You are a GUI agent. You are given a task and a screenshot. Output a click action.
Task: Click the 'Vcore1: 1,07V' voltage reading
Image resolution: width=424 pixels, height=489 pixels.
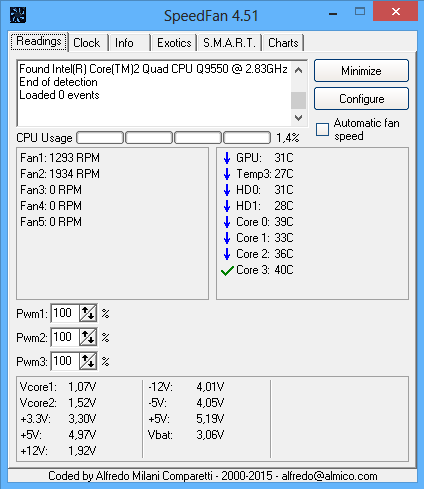point(58,387)
